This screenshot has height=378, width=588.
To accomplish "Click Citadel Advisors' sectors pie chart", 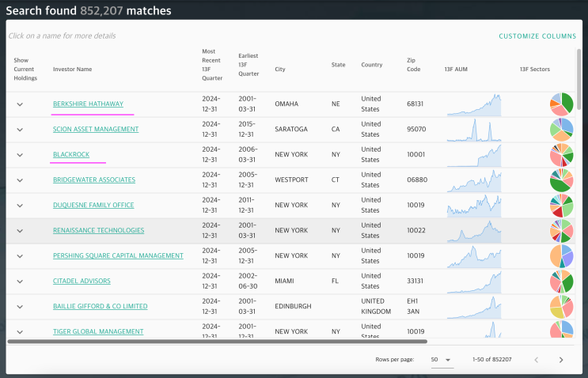I will pos(561,282).
